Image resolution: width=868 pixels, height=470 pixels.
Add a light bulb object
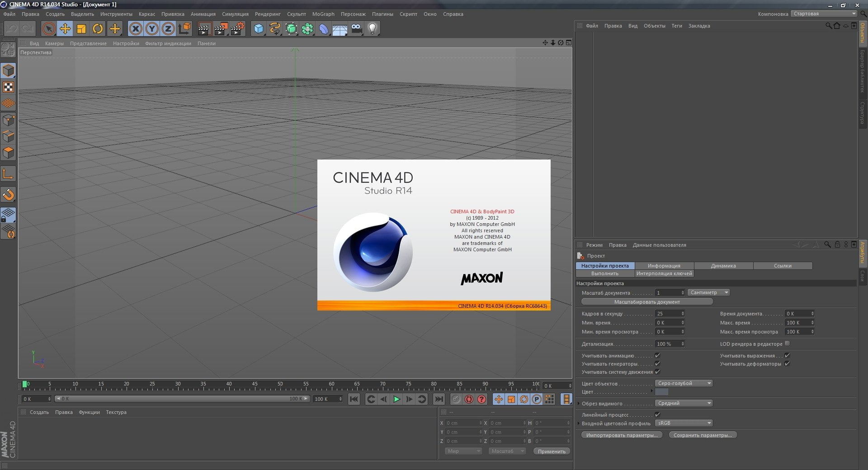coord(373,29)
